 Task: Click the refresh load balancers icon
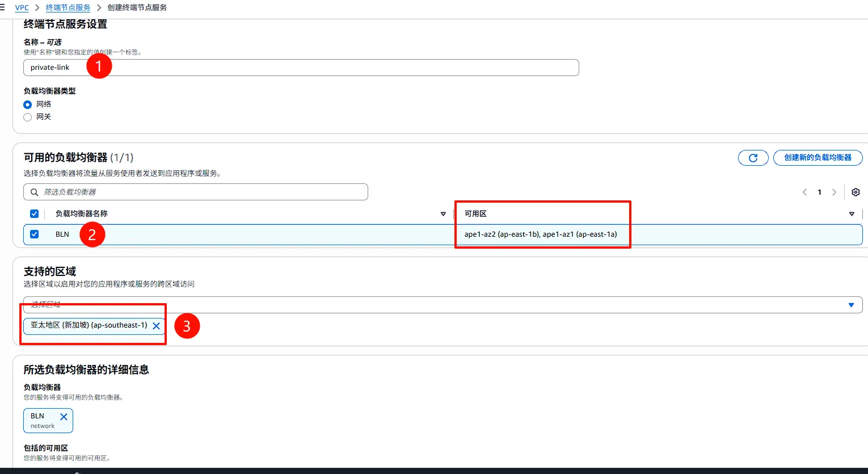(x=753, y=158)
